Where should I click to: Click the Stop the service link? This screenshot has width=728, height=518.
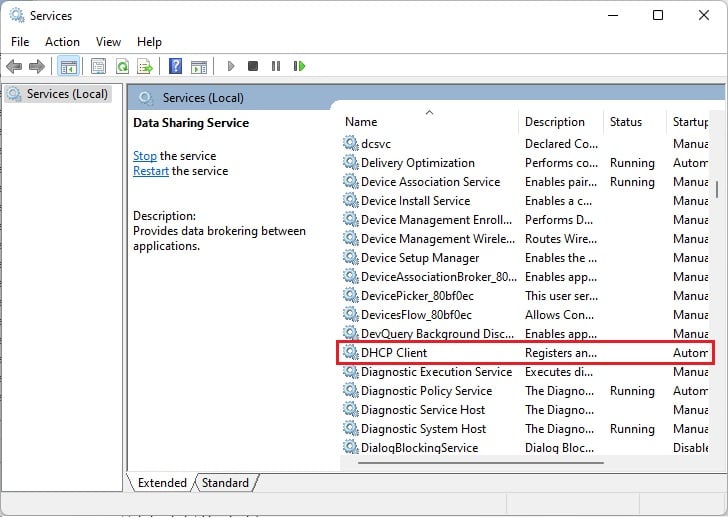[145, 156]
